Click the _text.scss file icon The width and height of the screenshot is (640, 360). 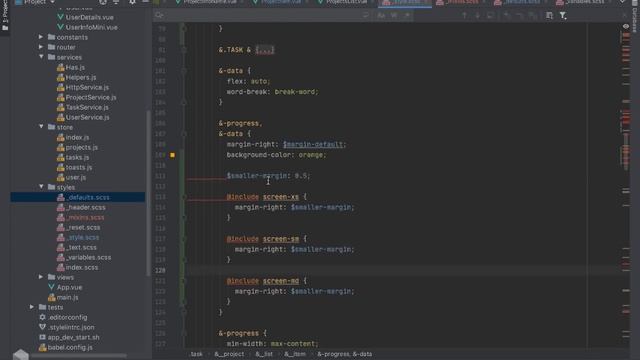click(x=60, y=247)
